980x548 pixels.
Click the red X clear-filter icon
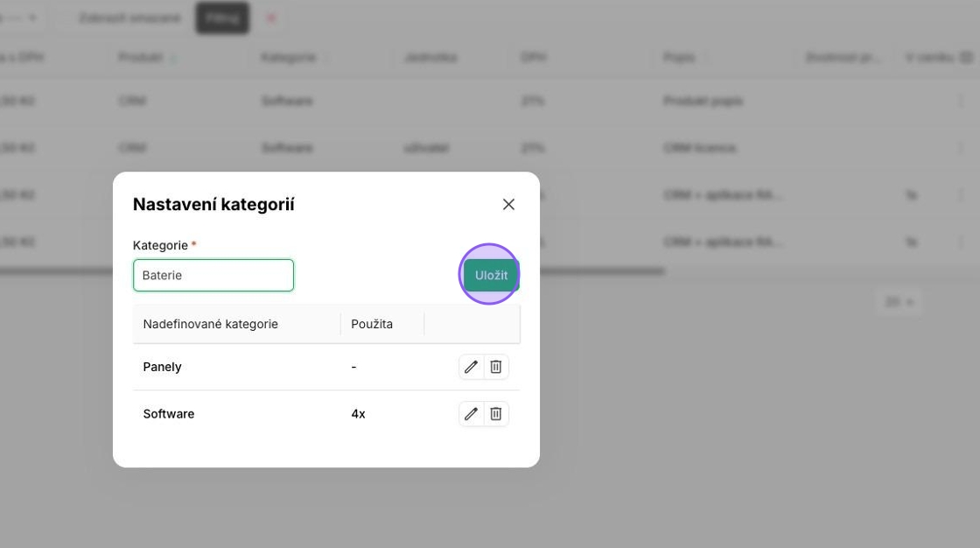pos(270,18)
